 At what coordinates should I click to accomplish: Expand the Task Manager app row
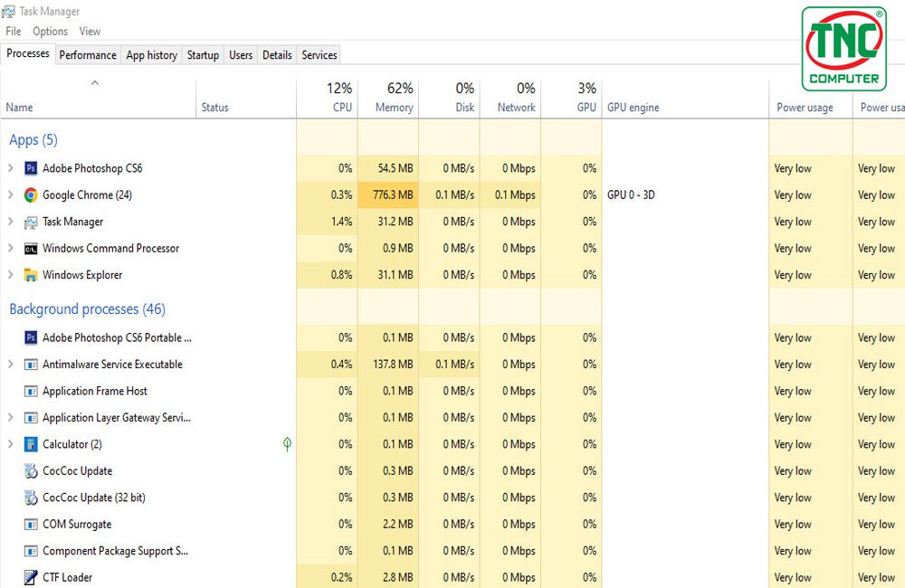[x=10, y=221]
